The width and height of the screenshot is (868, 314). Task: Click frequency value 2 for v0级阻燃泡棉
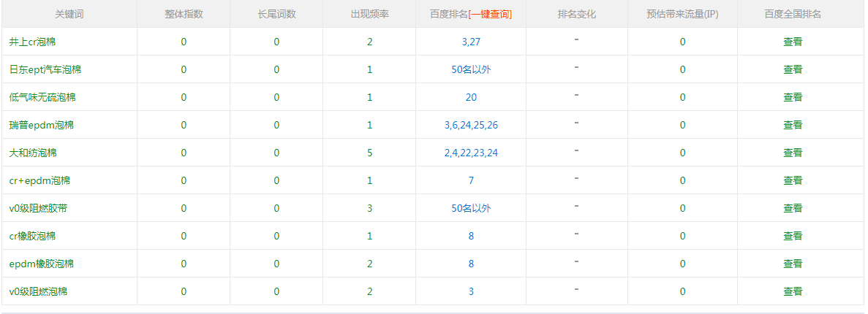point(370,291)
